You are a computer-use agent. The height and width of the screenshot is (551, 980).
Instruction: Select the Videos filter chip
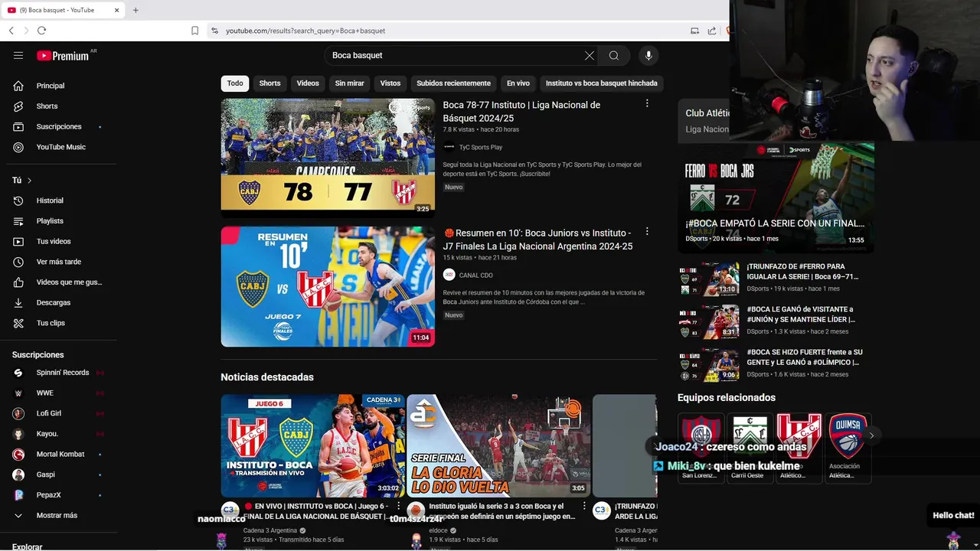click(308, 83)
